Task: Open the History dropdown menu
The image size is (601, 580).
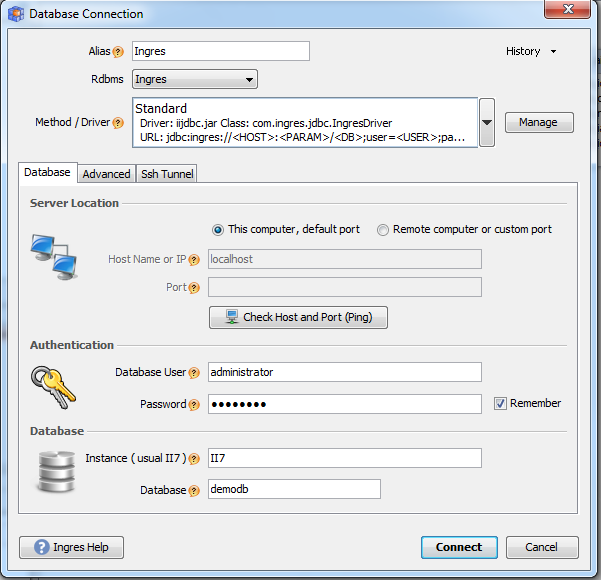Action: point(531,51)
